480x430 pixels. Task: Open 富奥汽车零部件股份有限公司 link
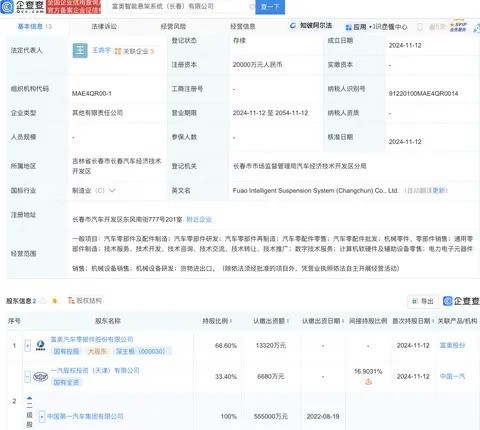[92, 339]
